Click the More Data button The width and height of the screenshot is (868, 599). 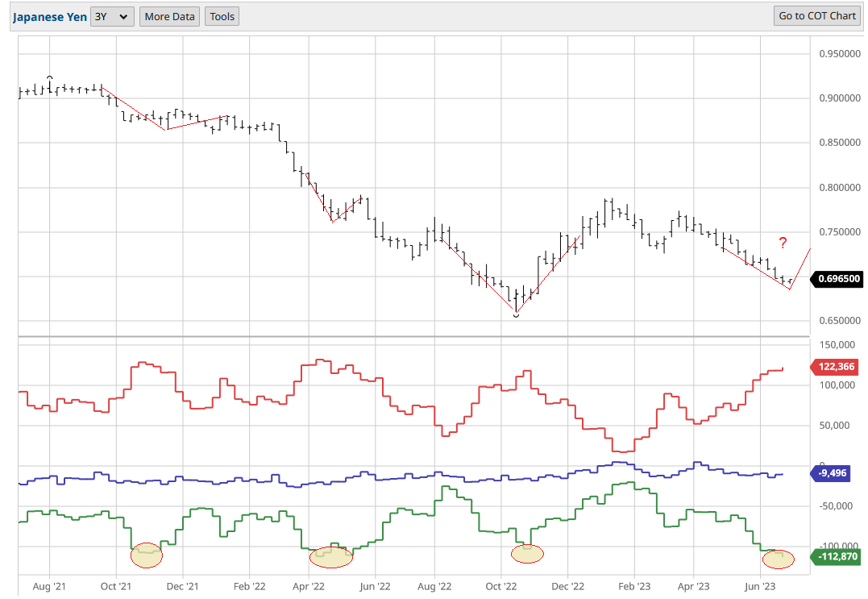point(169,16)
